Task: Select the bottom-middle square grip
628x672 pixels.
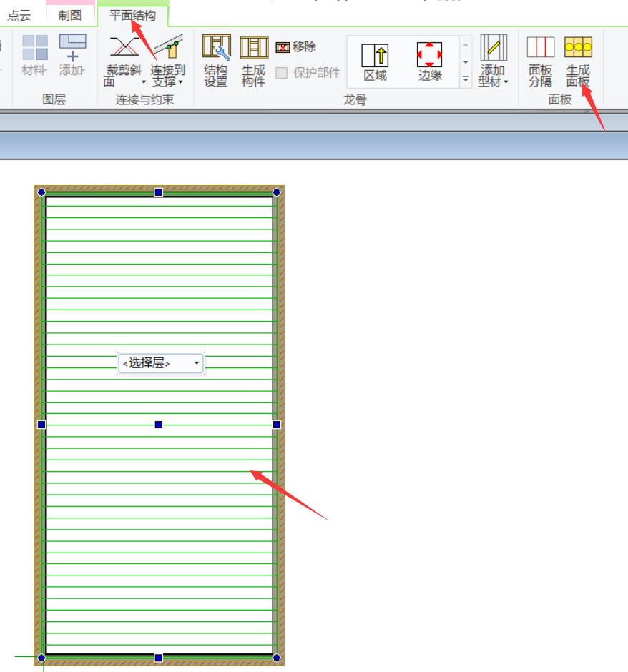Action: [159, 658]
